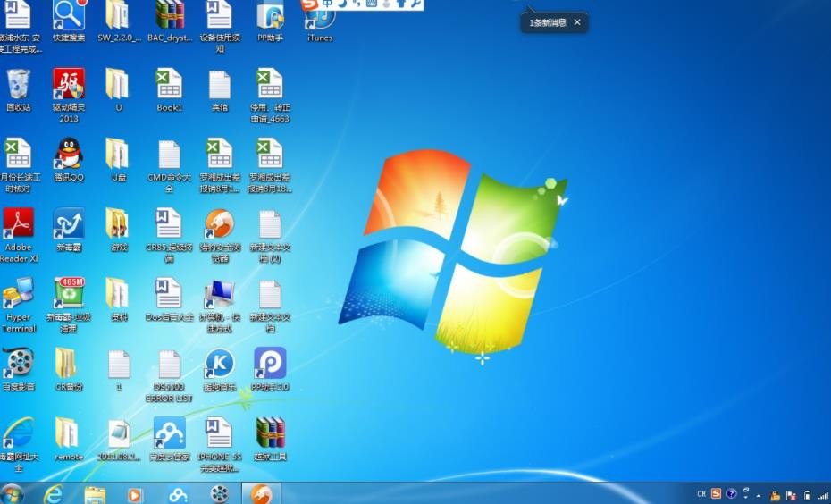Launch Adobe Reader XI shortcut
This screenshot has height=504, width=831.
[x=19, y=235]
